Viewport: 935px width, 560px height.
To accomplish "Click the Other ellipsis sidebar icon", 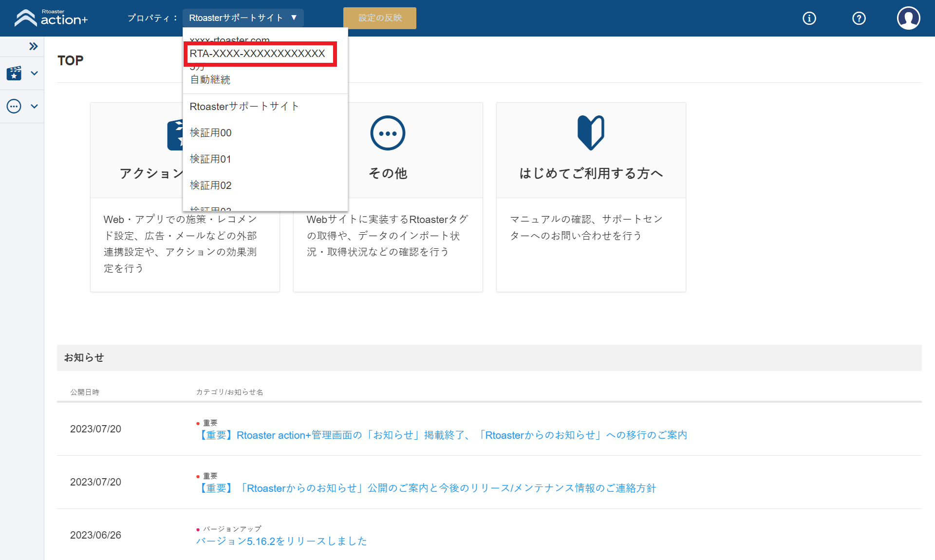I will click(14, 106).
